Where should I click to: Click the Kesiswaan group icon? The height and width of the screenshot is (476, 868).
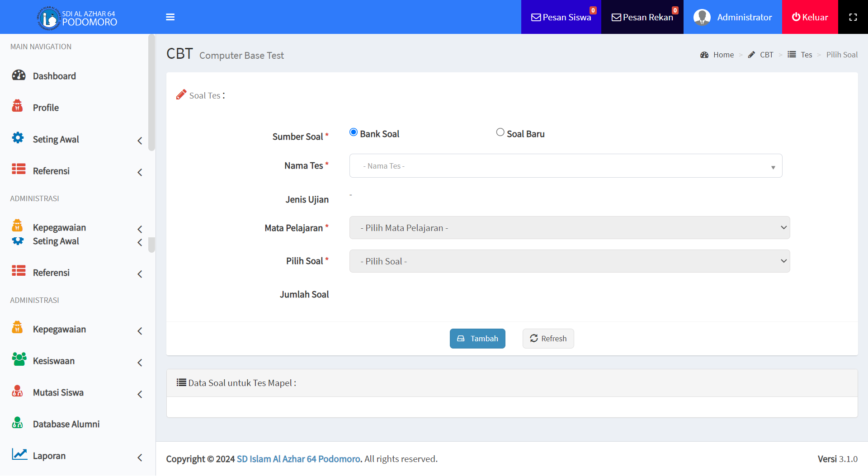(x=19, y=360)
